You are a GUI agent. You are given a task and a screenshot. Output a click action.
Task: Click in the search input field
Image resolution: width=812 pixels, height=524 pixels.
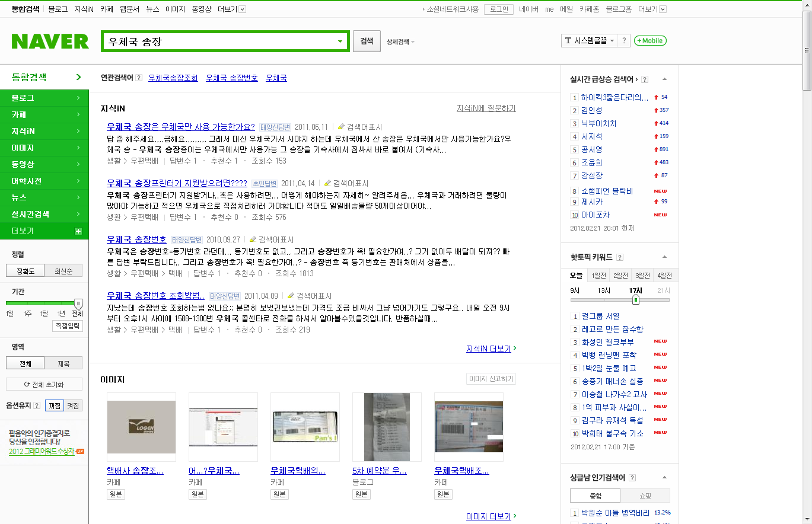coord(219,41)
